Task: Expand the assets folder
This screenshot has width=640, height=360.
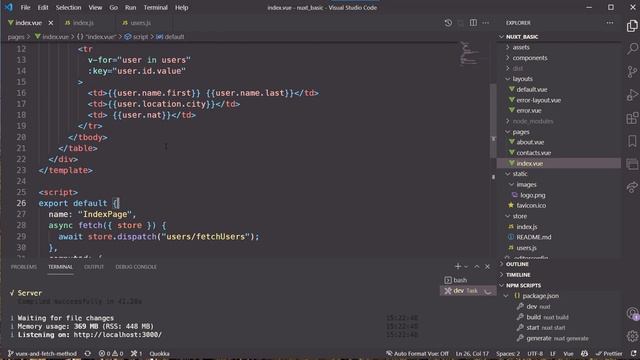Action: tap(559, 47)
